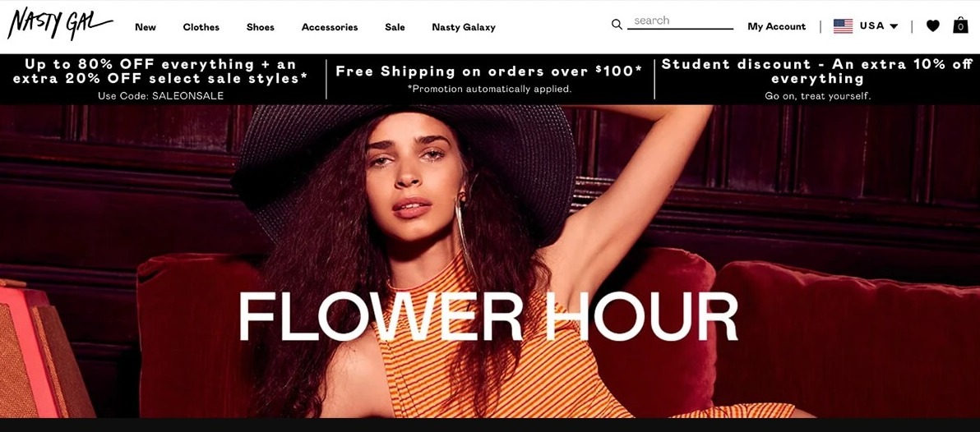
Task: Click the USA flag icon
Action: coord(843,25)
